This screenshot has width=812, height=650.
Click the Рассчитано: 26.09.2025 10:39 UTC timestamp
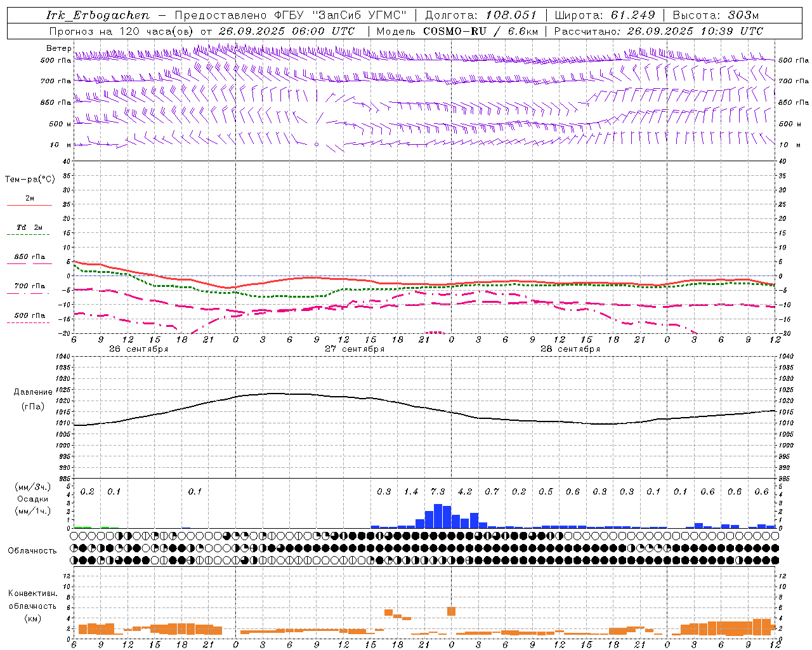point(658,31)
